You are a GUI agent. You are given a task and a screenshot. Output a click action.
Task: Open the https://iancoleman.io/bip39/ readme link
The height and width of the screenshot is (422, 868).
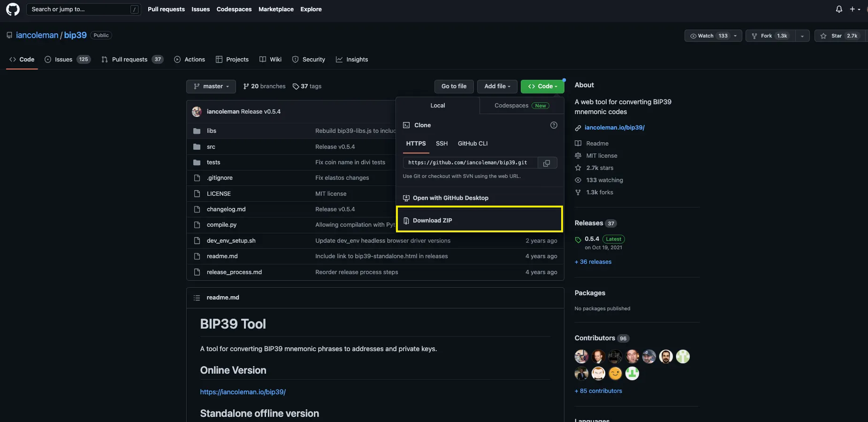point(243,392)
